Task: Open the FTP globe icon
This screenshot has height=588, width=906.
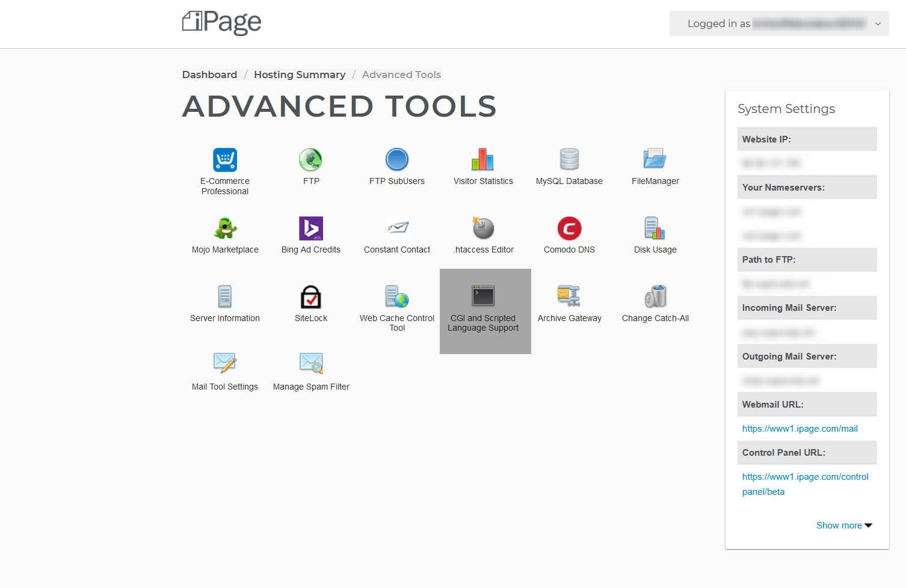Action: point(310,159)
